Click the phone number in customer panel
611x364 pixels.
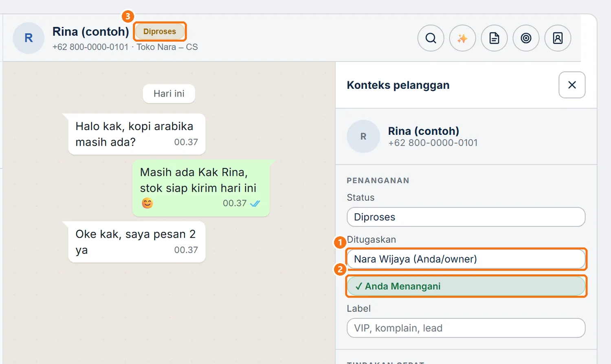pyautogui.click(x=433, y=143)
